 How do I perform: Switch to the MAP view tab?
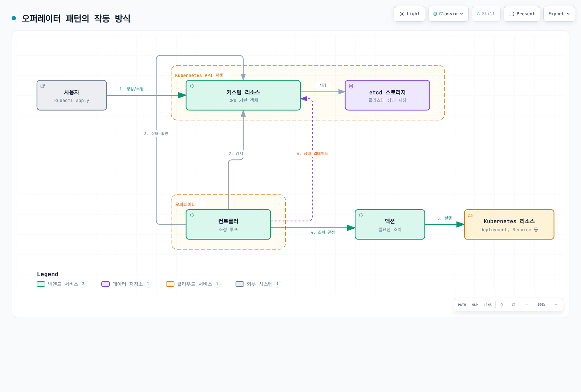coord(475,305)
